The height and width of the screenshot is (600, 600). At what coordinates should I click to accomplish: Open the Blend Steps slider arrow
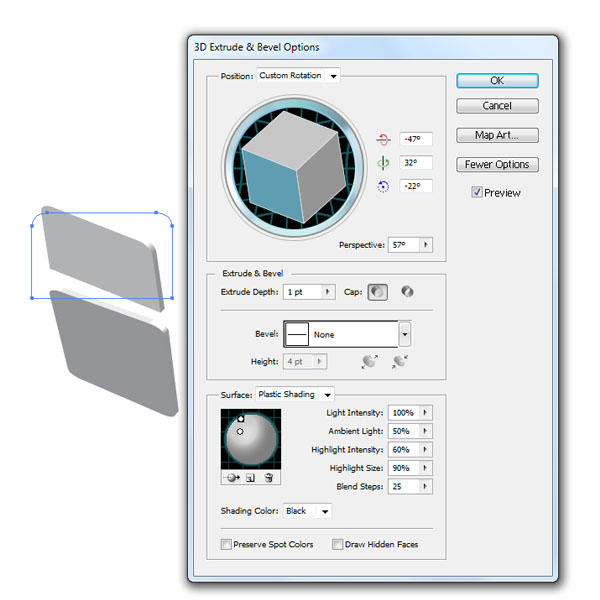[x=425, y=486]
